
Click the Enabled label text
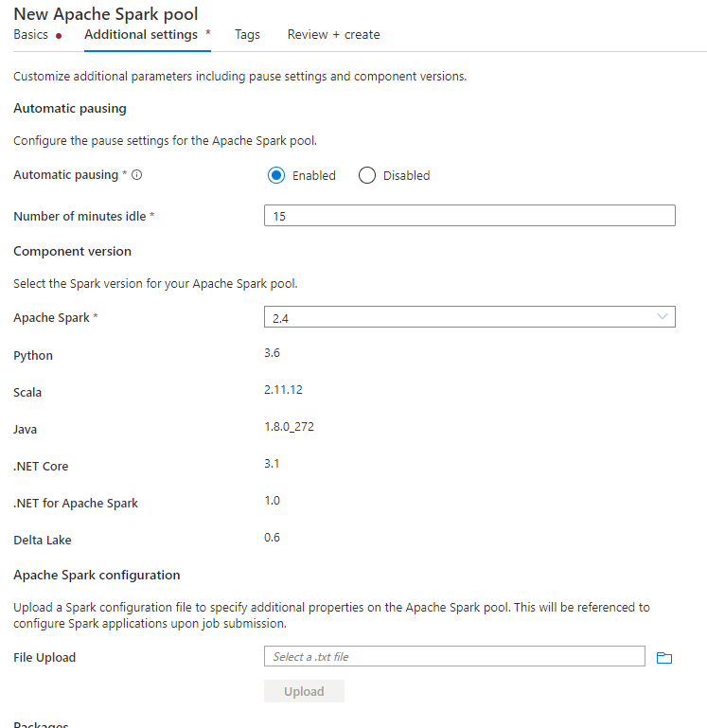[x=314, y=175]
